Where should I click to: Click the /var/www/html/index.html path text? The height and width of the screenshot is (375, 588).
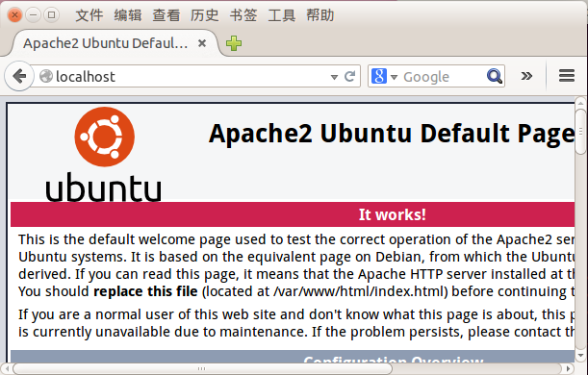coord(359,291)
